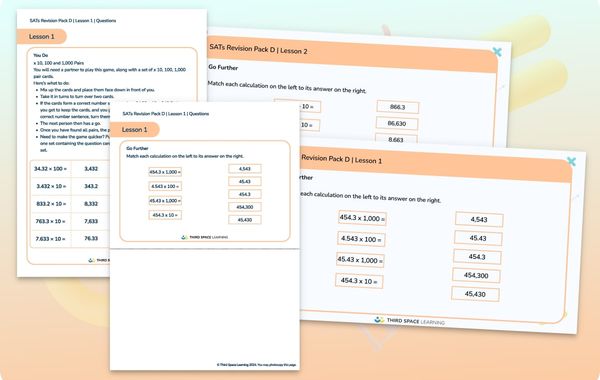600x380 pixels.
Task: Click the '45.43 x 1,000 =' box on the middle worksheet
Action: pyautogui.click(x=165, y=201)
